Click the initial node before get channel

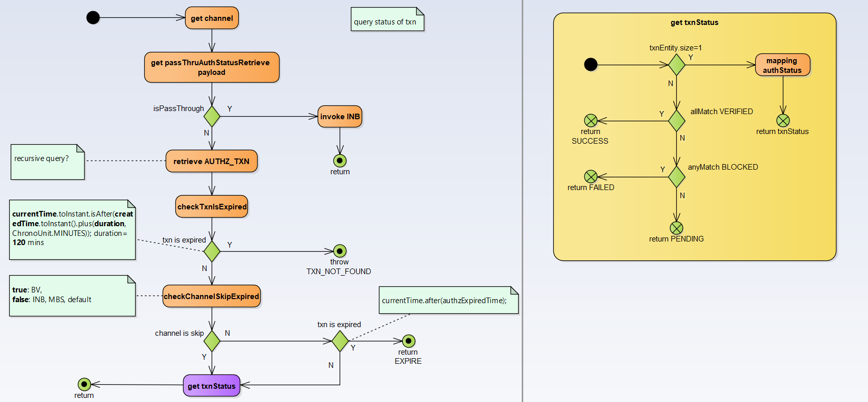[x=93, y=18]
